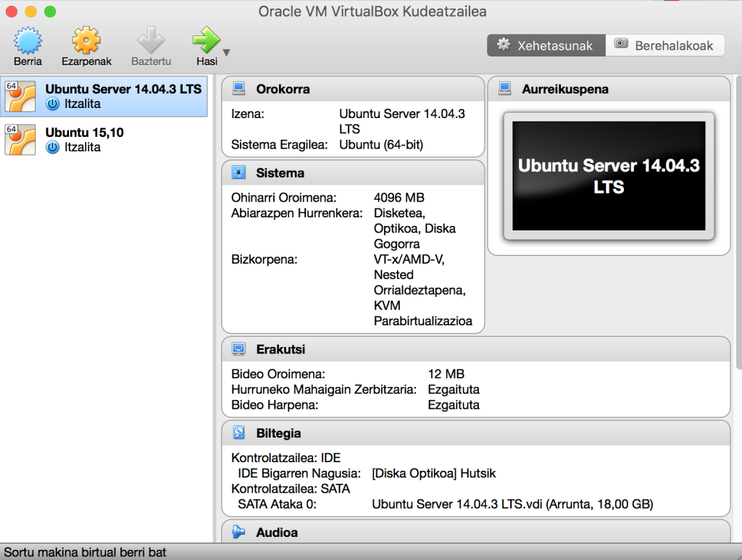Open VM settings via the Ezarpenak gear icon

pyautogui.click(x=86, y=40)
